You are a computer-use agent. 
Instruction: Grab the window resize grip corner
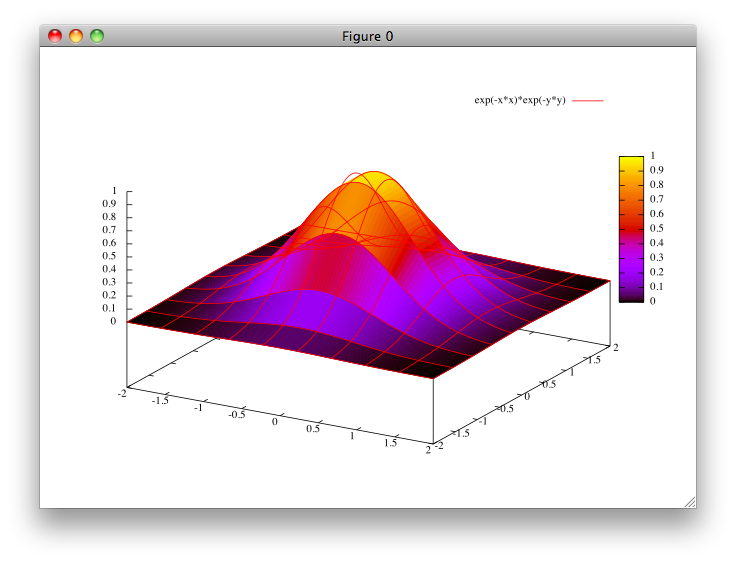pos(689,502)
